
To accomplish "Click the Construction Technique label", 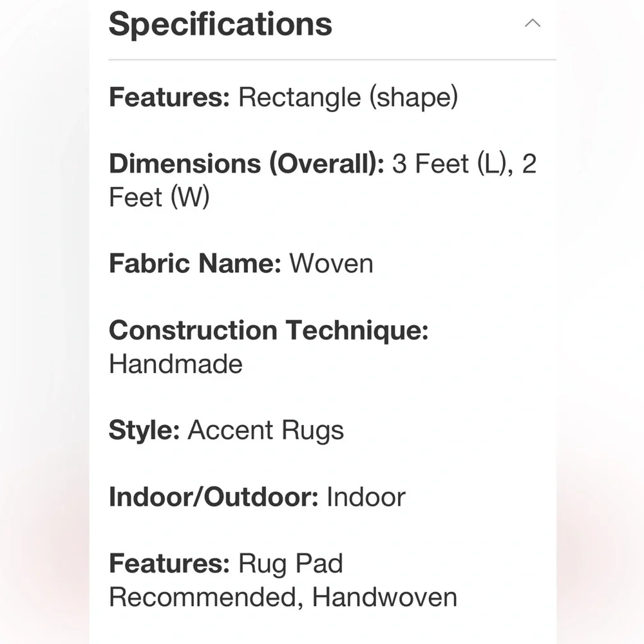I will coord(269,330).
